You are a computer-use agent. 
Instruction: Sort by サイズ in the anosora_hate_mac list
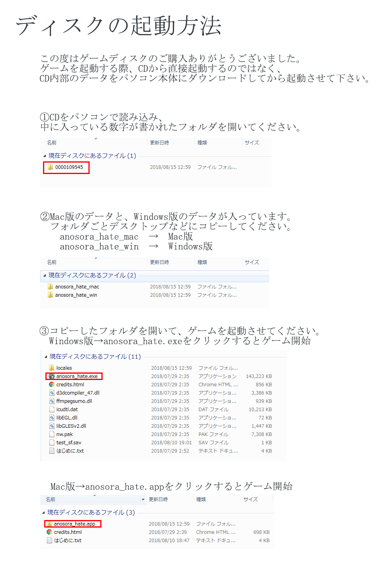click(251, 262)
